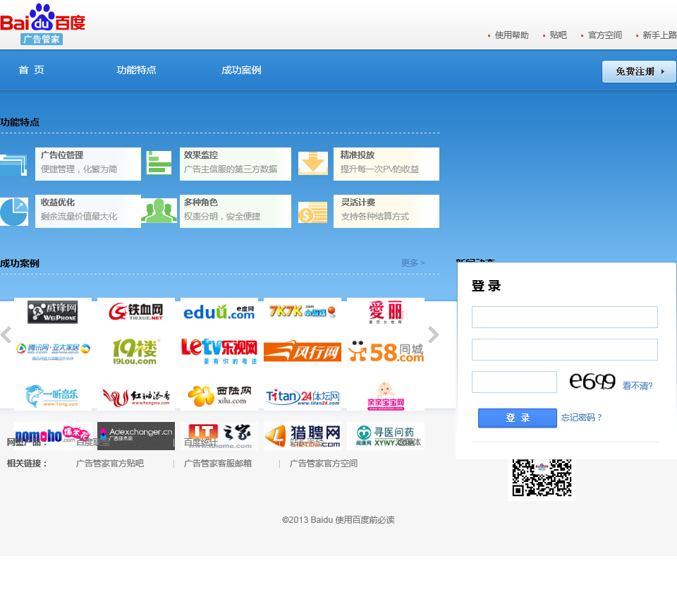Open the 精准投放 feature card
Image resolution: width=677 pixels, height=616 pixels.
pyautogui.click(x=386, y=164)
